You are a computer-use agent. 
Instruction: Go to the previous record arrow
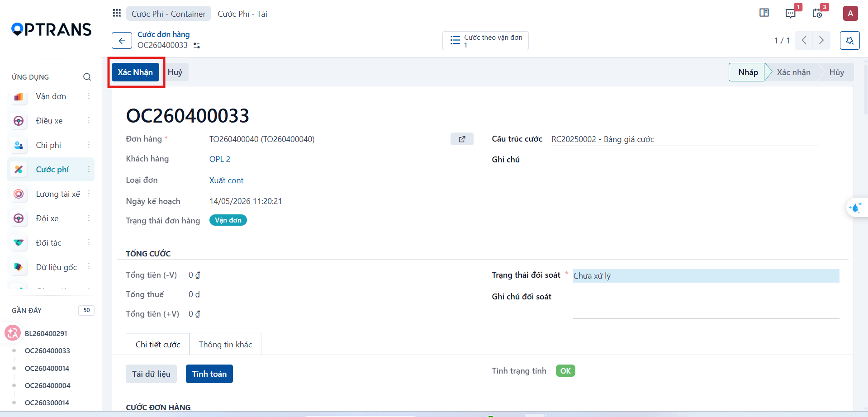(804, 40)
